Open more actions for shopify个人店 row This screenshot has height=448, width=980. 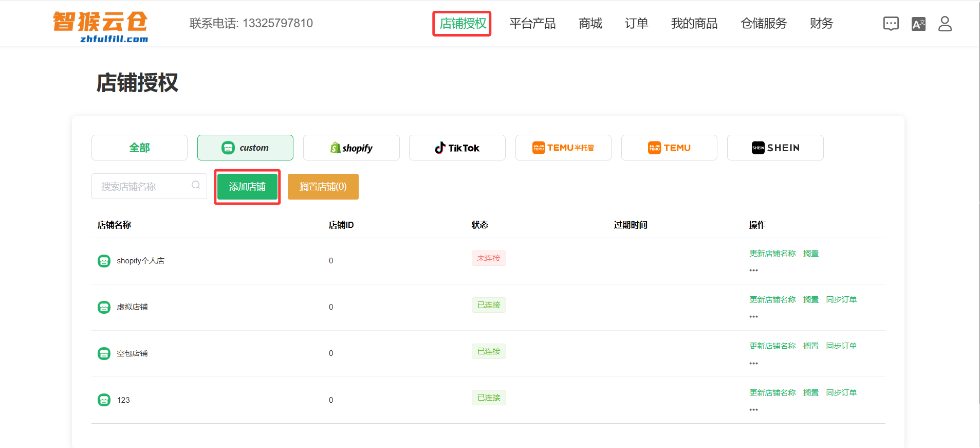(x=753, y=270)
